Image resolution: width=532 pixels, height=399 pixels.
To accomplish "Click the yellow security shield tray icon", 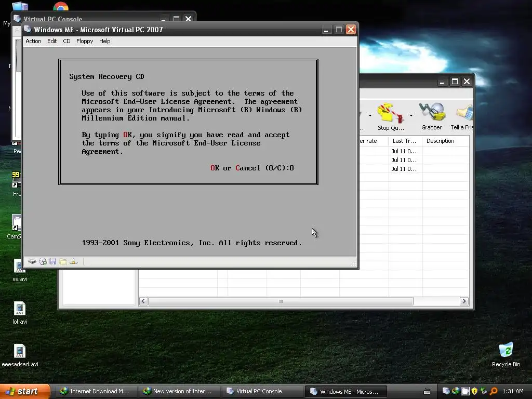I will click(x=475, y=391).
